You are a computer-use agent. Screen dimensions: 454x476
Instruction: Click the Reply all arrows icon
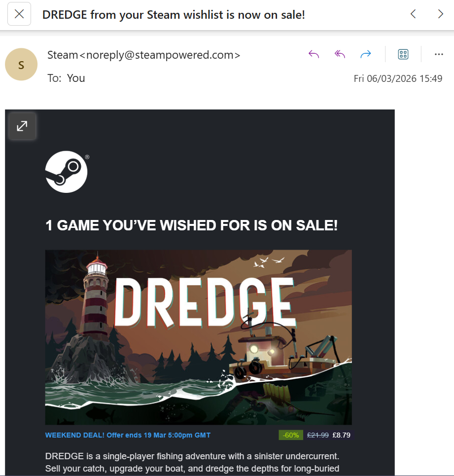point(340,54)
